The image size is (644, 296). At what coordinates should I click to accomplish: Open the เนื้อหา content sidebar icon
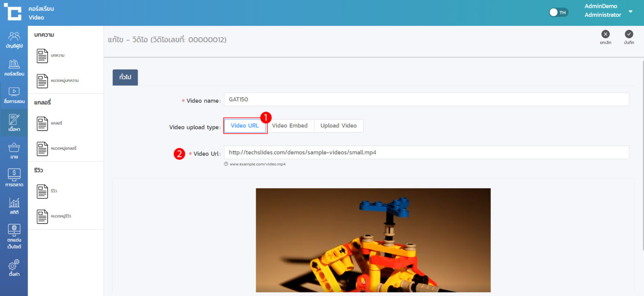click(x=14, y=122)
